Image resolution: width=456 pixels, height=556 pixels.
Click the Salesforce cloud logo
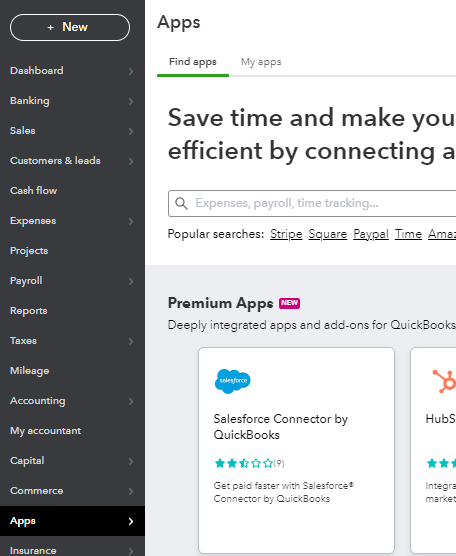coord(233,381)
